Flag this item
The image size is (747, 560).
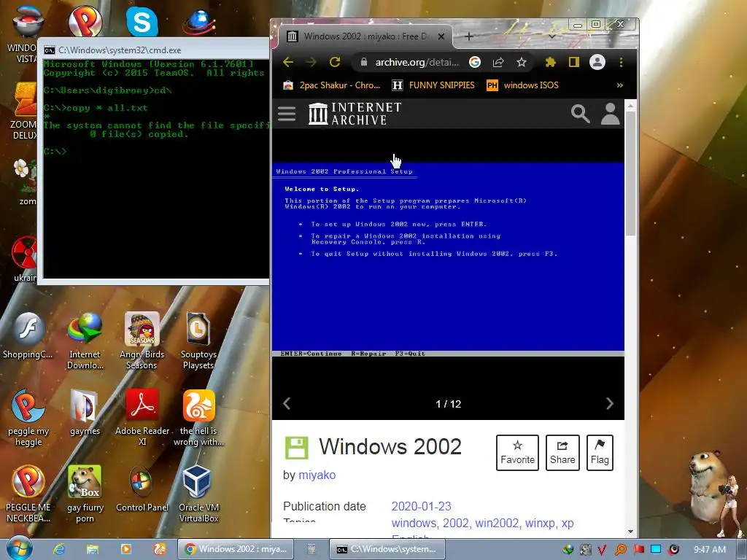600,452
